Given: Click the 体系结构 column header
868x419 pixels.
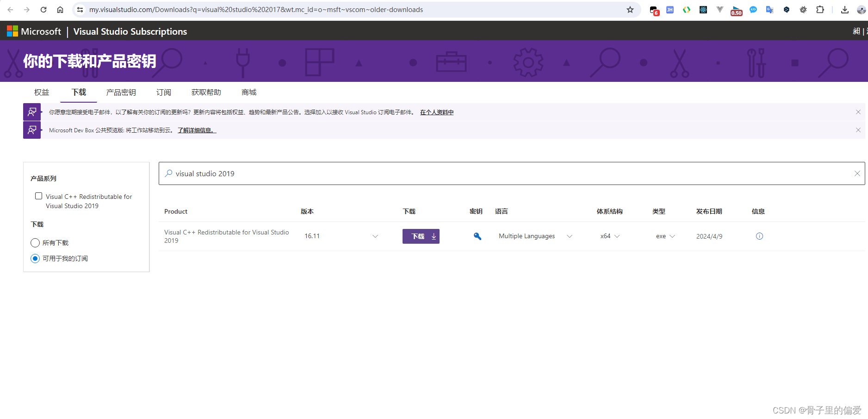Looking at the screenshot, I should (x=609, y=211).
